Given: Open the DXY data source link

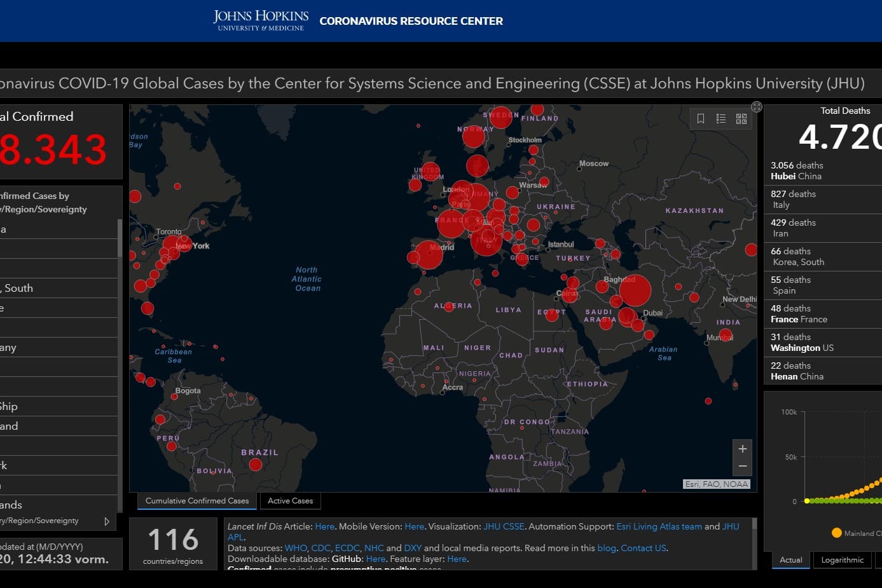Looking at the screenshot, I should pyautogui.click(x=413, y=548).
